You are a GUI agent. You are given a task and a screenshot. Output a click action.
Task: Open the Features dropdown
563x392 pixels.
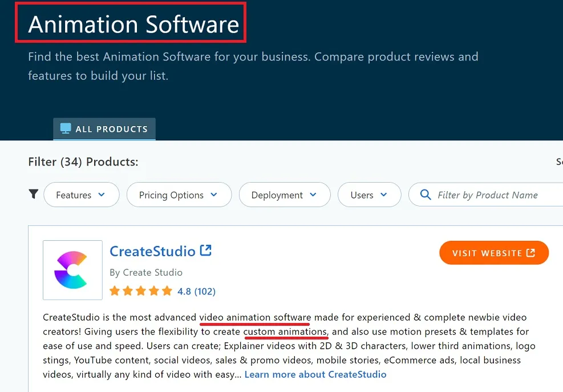[x=82, y=195]
